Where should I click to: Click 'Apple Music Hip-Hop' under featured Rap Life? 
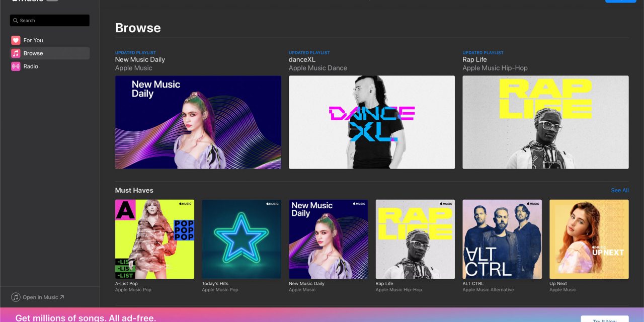point(495,68)
